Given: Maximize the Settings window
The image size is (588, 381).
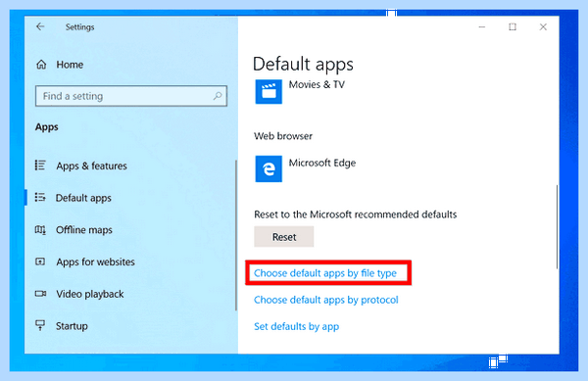Looking at the screenshot, I should point(513,27).
